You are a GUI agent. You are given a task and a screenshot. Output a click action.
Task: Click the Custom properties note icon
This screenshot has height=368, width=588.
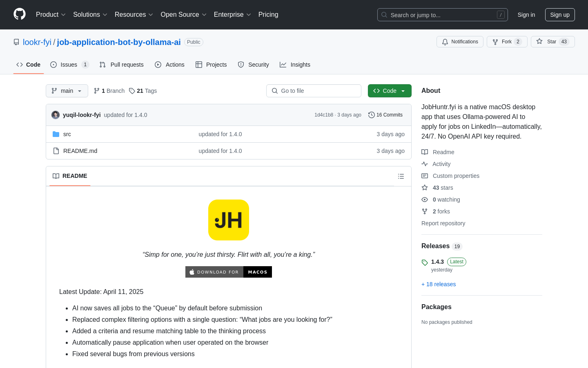click(x=425, y=176)
